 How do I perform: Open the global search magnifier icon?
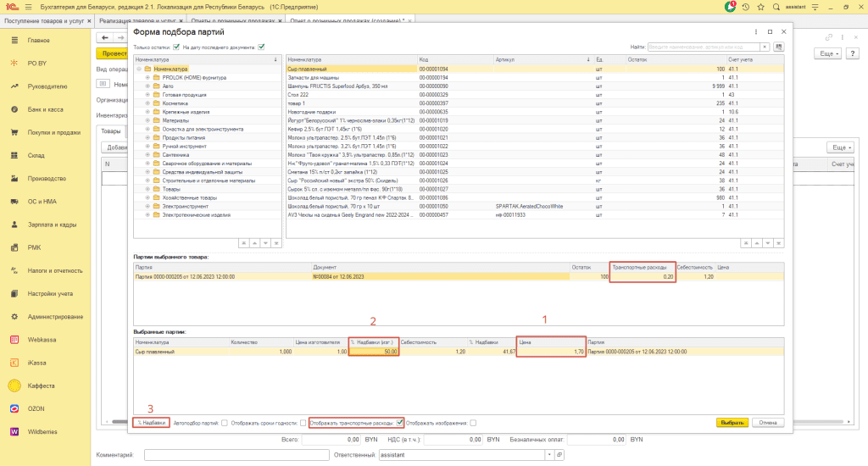[x=776, y=7]
